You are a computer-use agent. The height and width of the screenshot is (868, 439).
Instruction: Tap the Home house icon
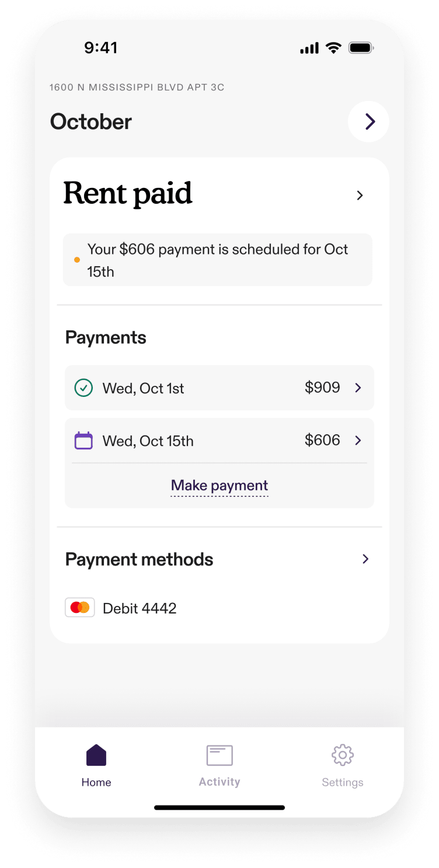point(96,755)
